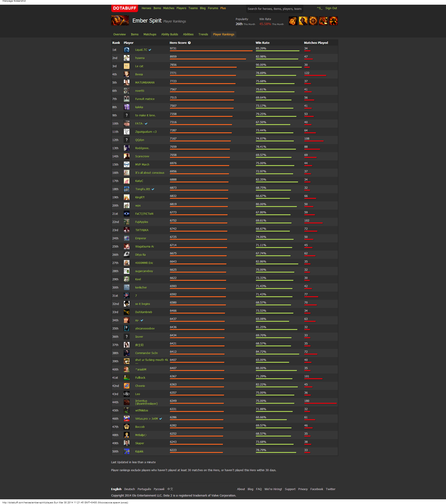The width and height of the screenshot is (446, 504).
Task: Click Liquid.TC's avatar image
Action: pos(126,50)
